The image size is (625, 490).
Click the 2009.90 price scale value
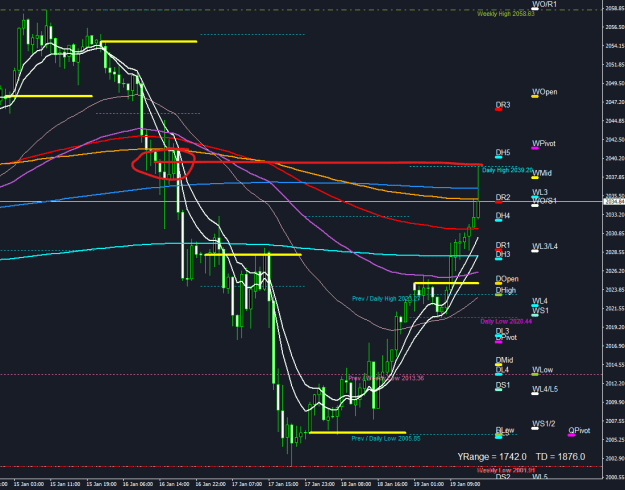point(615,402)
